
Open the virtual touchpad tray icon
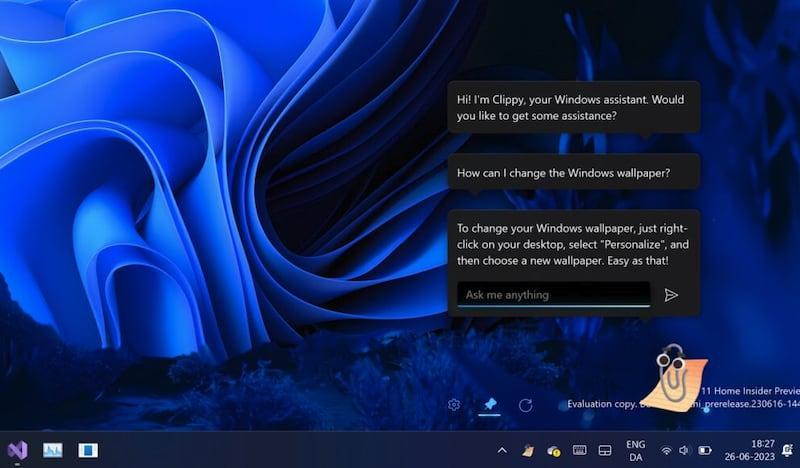point(605,451)
